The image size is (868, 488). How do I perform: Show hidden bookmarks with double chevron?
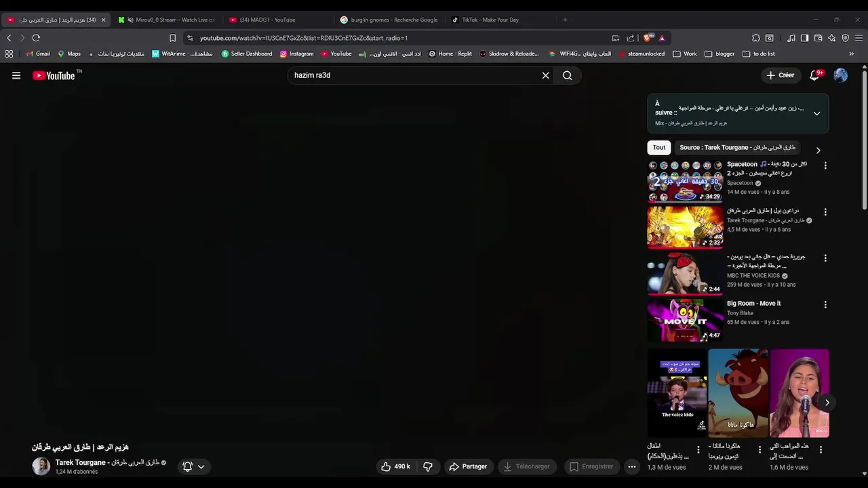click(852, 54)
